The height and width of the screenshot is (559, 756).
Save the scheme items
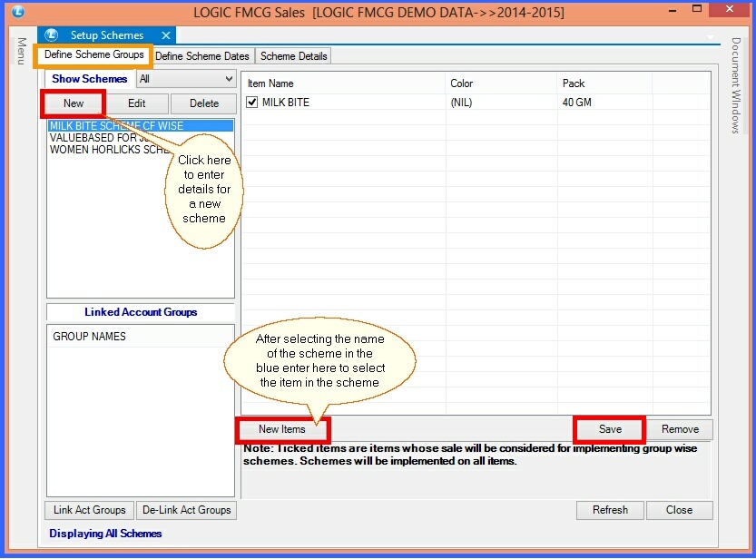click(610, 429)
